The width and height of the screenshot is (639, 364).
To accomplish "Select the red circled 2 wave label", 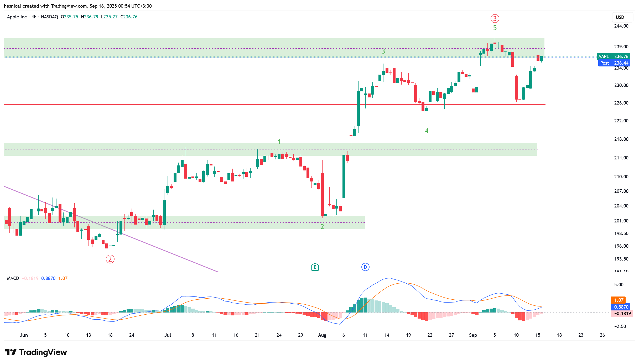I will pos(110,259).
